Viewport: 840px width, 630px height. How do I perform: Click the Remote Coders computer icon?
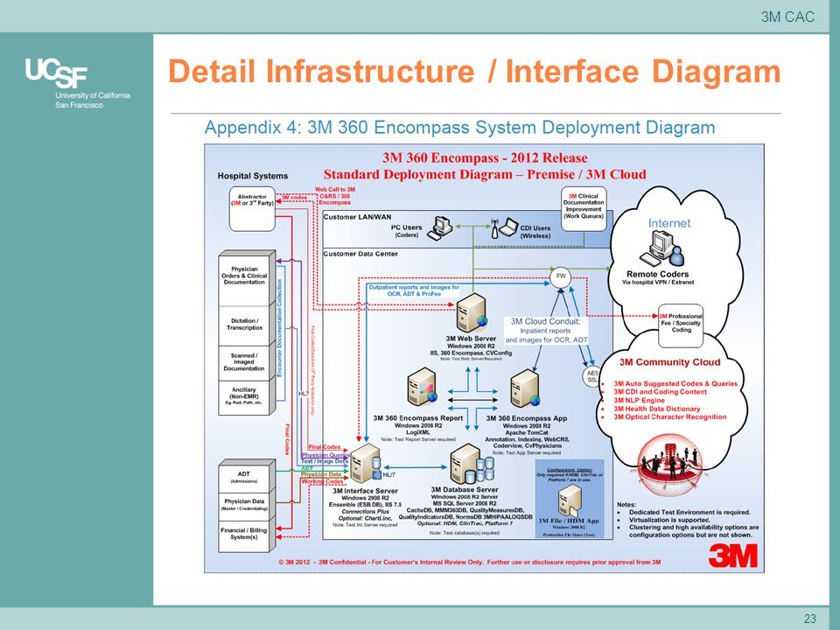click(662, 250)
